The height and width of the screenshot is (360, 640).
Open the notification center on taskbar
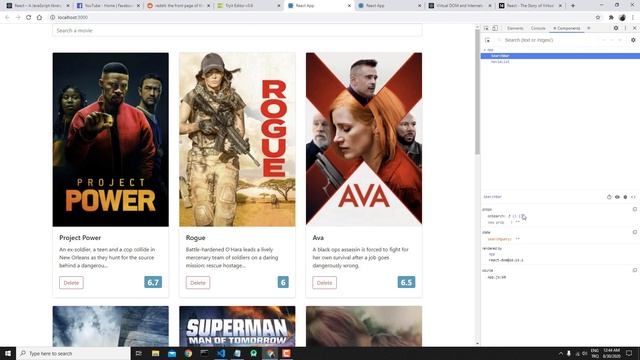pyautogui.click(x=629, y=353)
